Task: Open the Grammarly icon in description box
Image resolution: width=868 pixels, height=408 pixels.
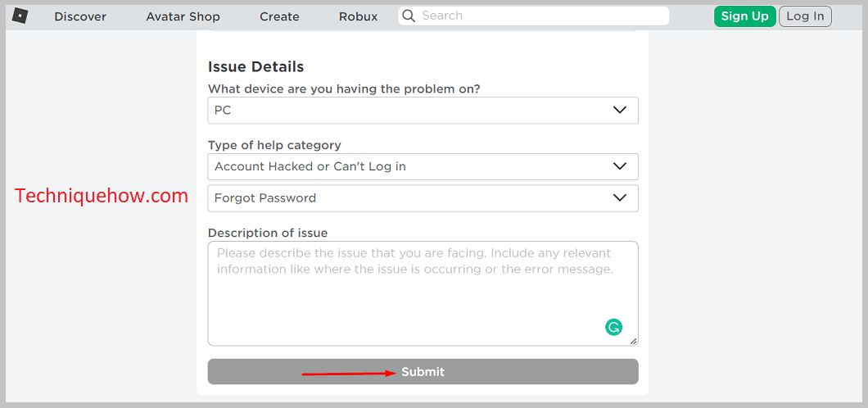Action: point(613,327)
